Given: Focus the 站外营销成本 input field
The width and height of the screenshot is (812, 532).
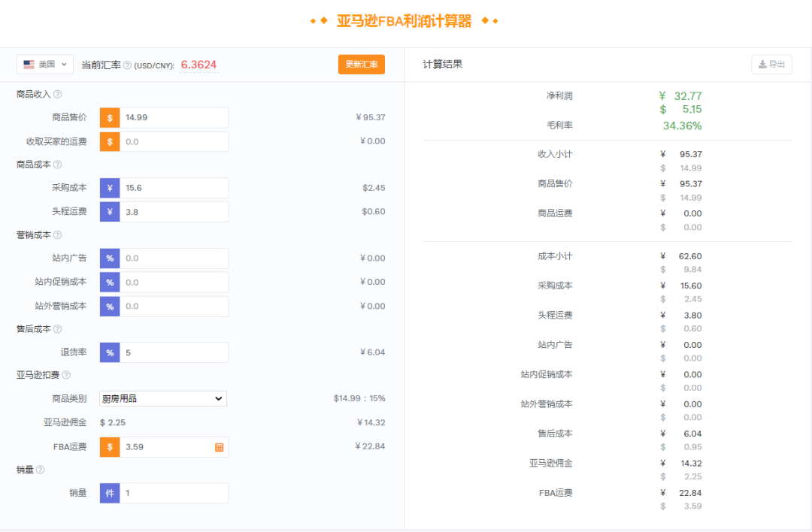Looking at the screenshot, I should [x=174, y=307].
